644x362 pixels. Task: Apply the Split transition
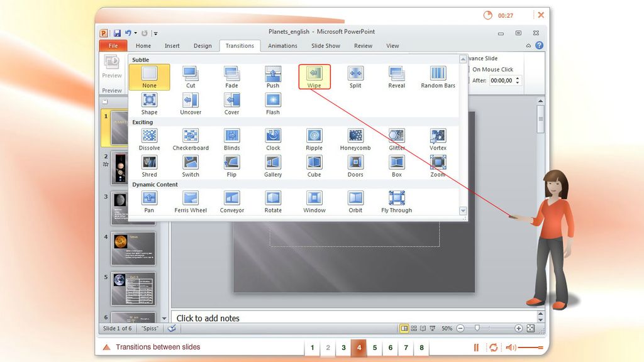(x=355, y=77)
